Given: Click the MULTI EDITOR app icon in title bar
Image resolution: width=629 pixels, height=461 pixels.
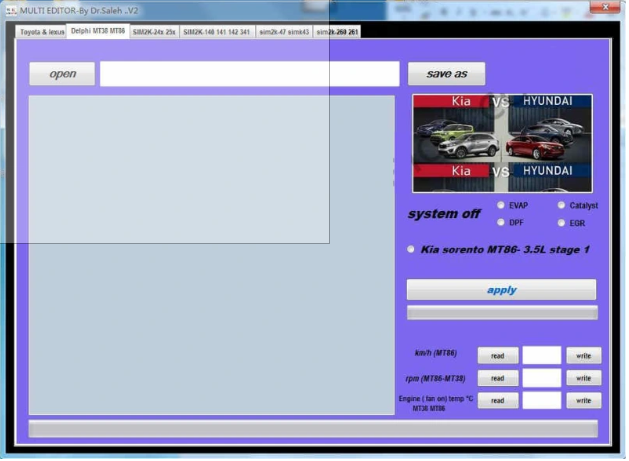Looking at the screenshot, I should pos(9,9).
